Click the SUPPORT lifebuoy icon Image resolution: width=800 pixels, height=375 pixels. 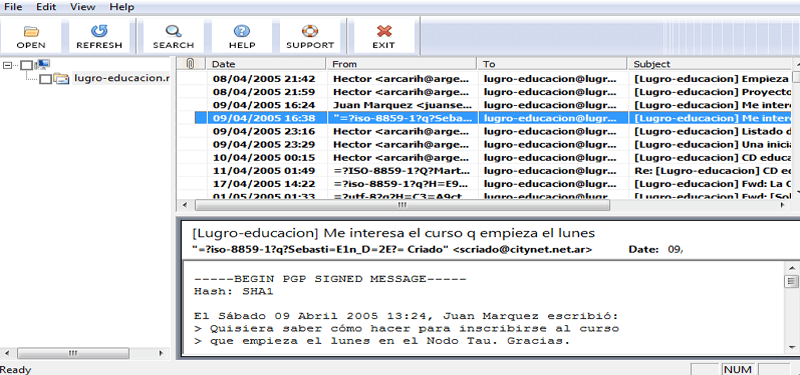[x=310, y=31]
